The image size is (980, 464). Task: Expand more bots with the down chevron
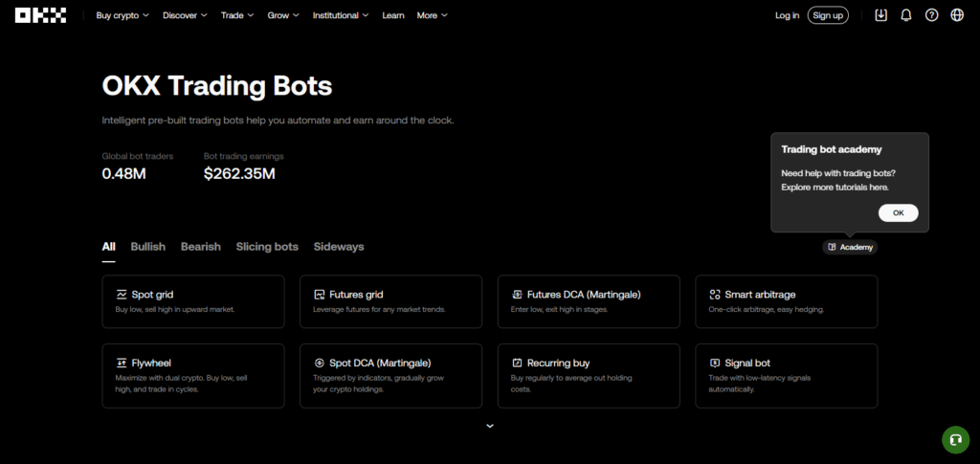[490, 426]
